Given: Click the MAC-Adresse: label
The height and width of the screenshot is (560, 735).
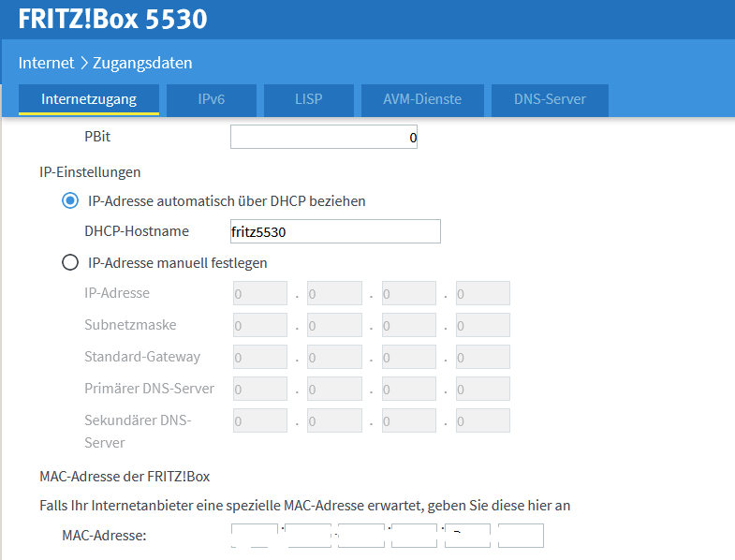Looking at the screenshot, I should click(x=104, y=535).
